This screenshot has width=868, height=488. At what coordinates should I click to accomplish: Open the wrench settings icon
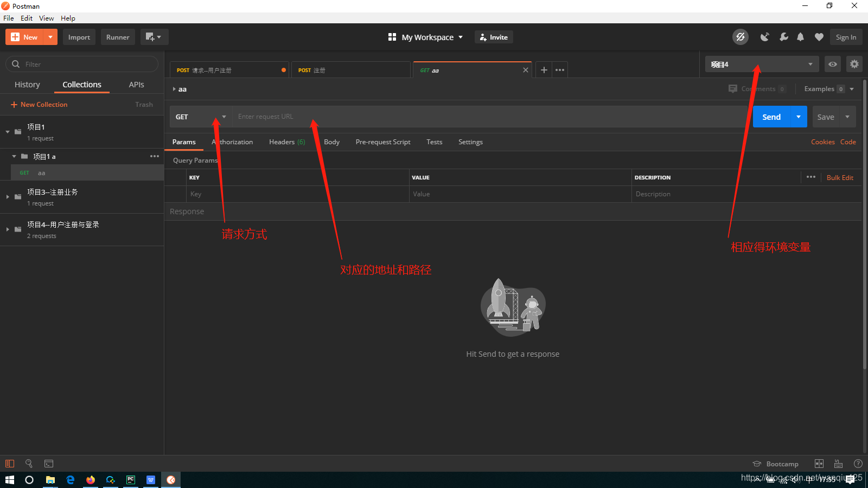[x=783, y=37]
